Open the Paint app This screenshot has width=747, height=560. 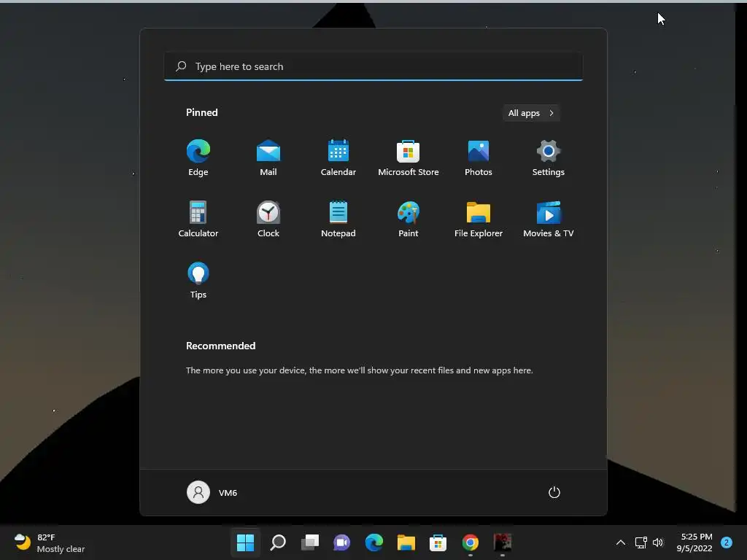point(409,219)
